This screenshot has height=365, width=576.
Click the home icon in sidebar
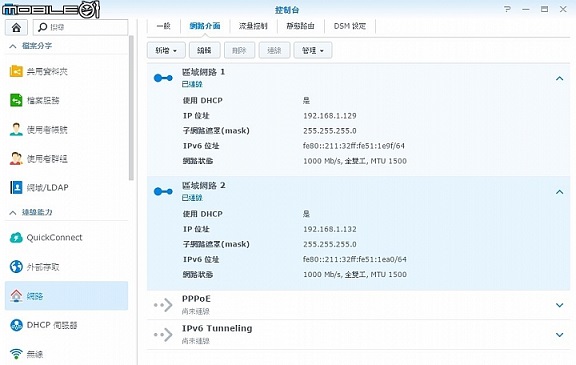pyautogui.click(x=16, y=28)
